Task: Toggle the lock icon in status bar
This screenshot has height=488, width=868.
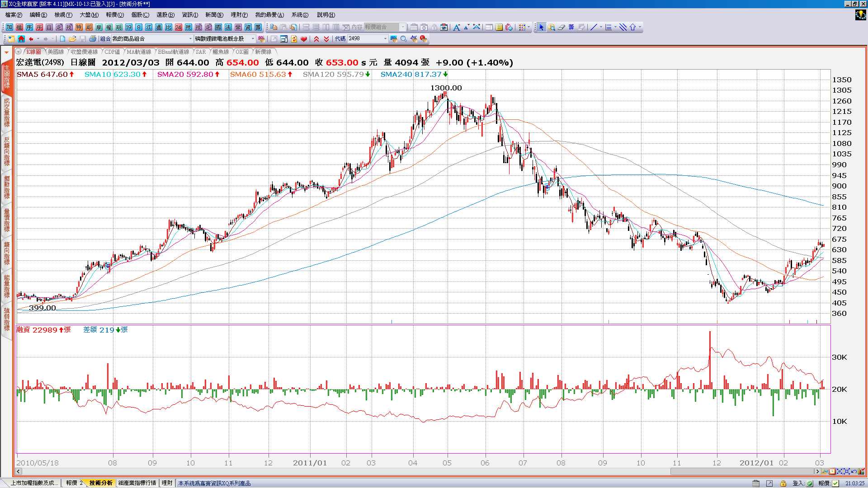Action: (783, 483)
